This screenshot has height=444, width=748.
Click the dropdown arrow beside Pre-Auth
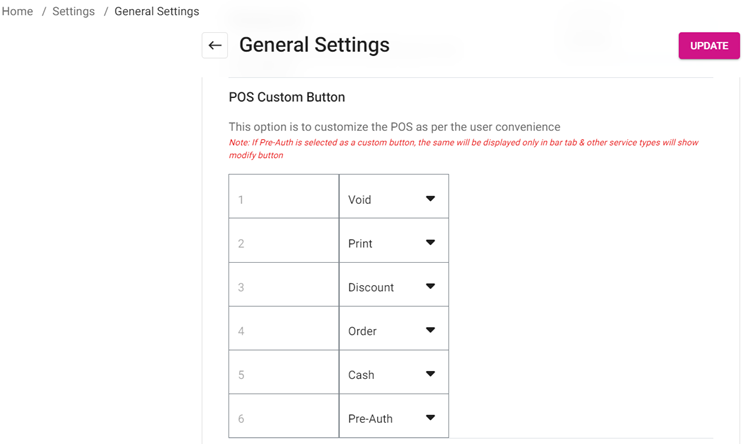430,419
